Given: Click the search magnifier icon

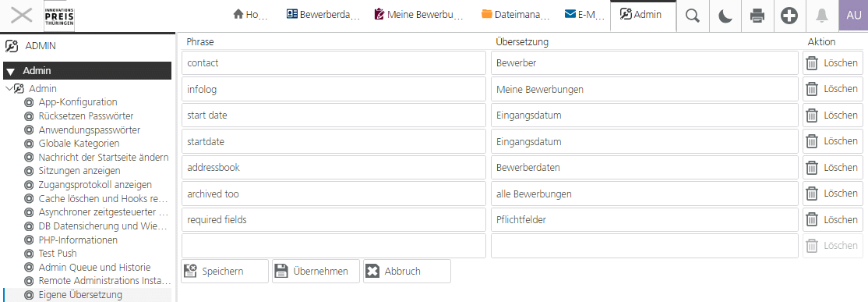Looking at the screenshot, I should (693, 16).
